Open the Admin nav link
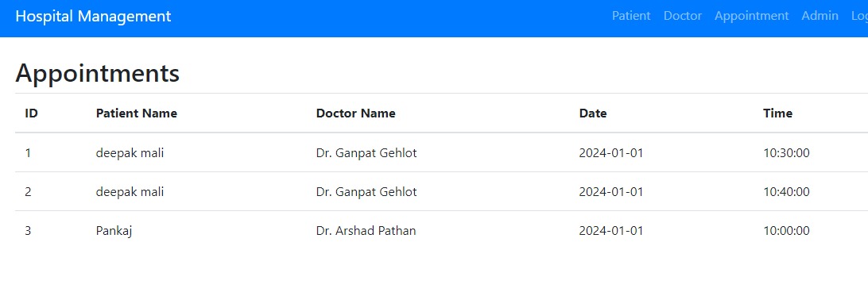Screen dimensions: 868x296 (820, 16)
